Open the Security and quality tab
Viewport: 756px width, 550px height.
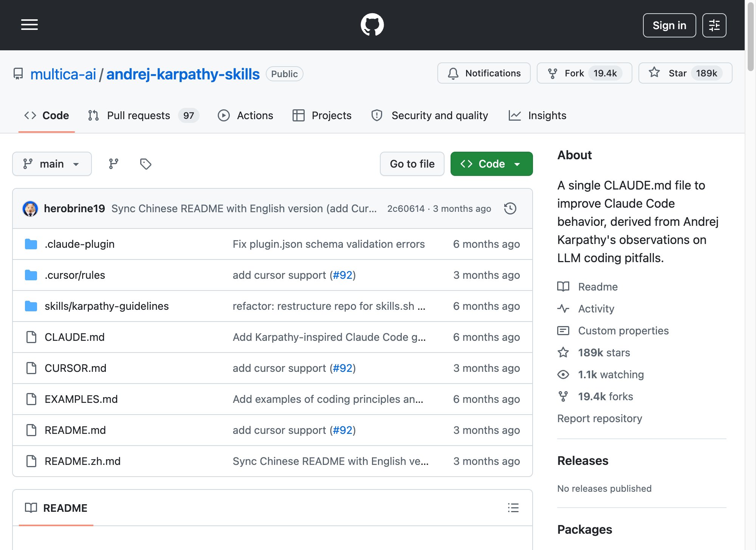(x=430, y=115)
